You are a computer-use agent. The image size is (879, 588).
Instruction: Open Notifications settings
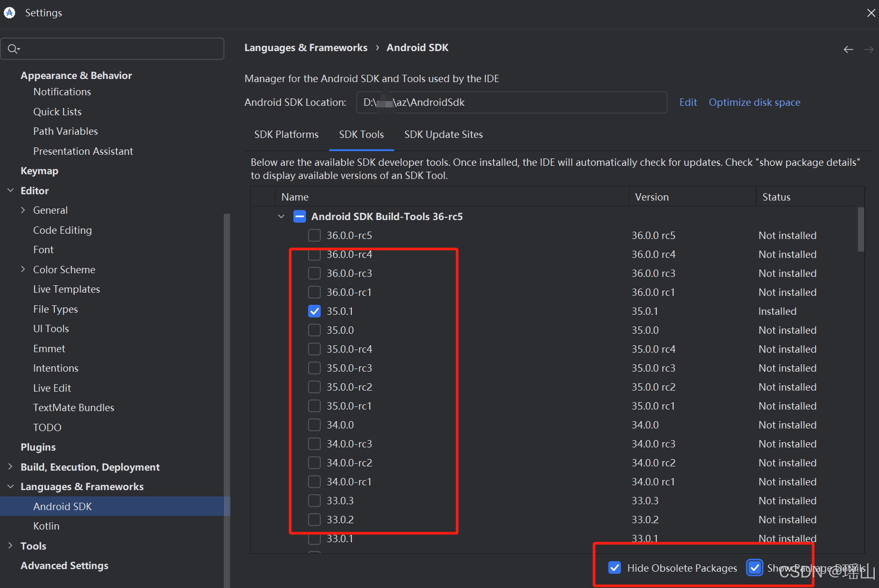pyautogui.click(x=62, y=92)
